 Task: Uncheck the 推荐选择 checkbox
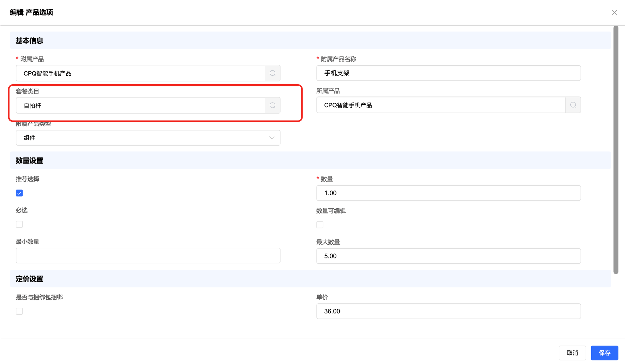[19, 193]
